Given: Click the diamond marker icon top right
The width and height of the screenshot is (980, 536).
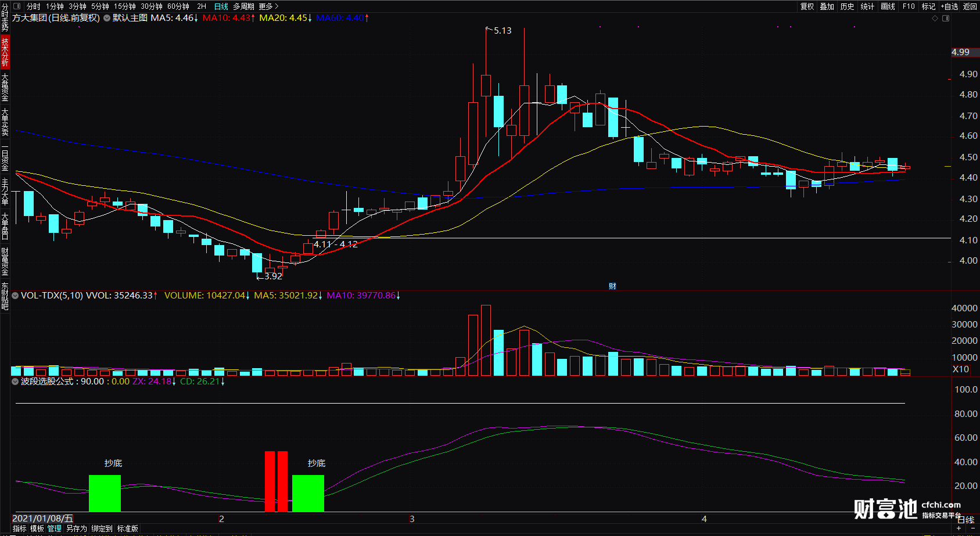Looking at the screenshot, I should (x=935, y=19).
